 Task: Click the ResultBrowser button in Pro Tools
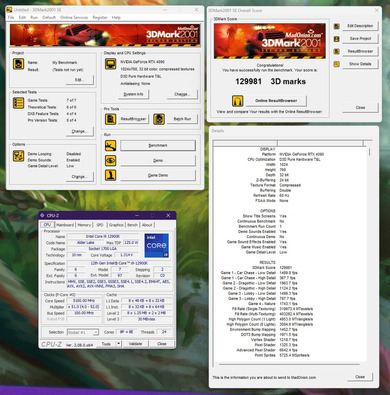click(133, 119)
